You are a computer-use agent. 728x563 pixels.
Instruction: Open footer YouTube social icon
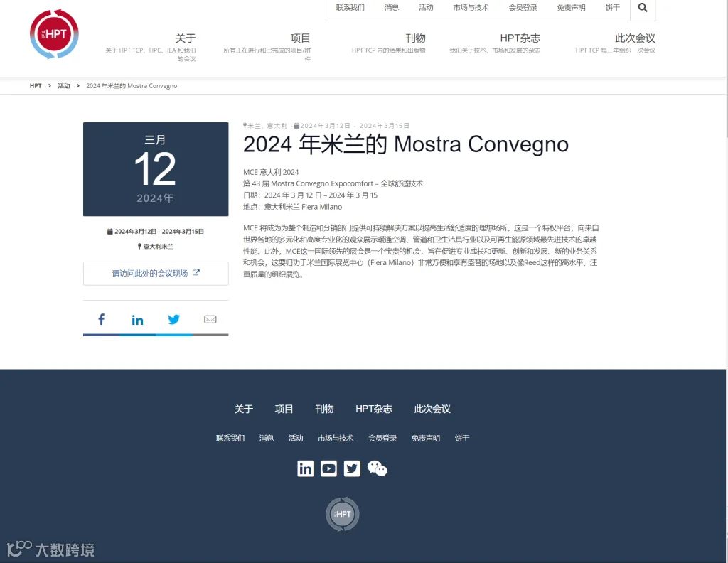[x=328, y=468]
